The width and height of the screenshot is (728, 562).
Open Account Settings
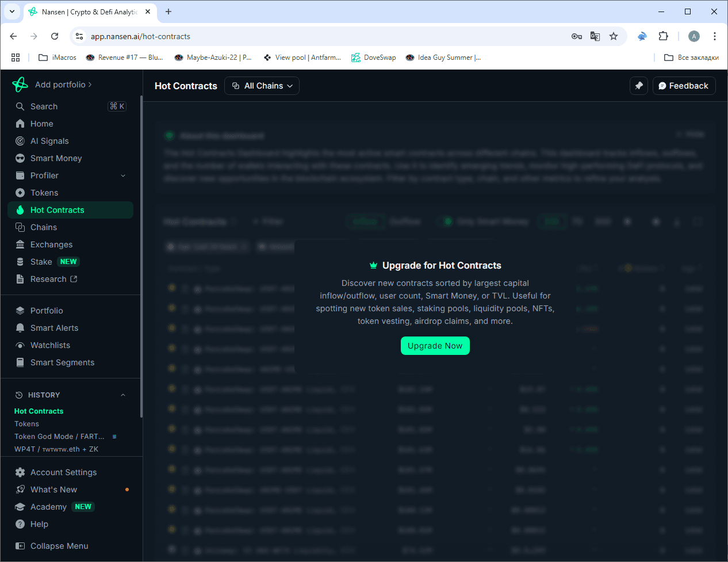71,472
